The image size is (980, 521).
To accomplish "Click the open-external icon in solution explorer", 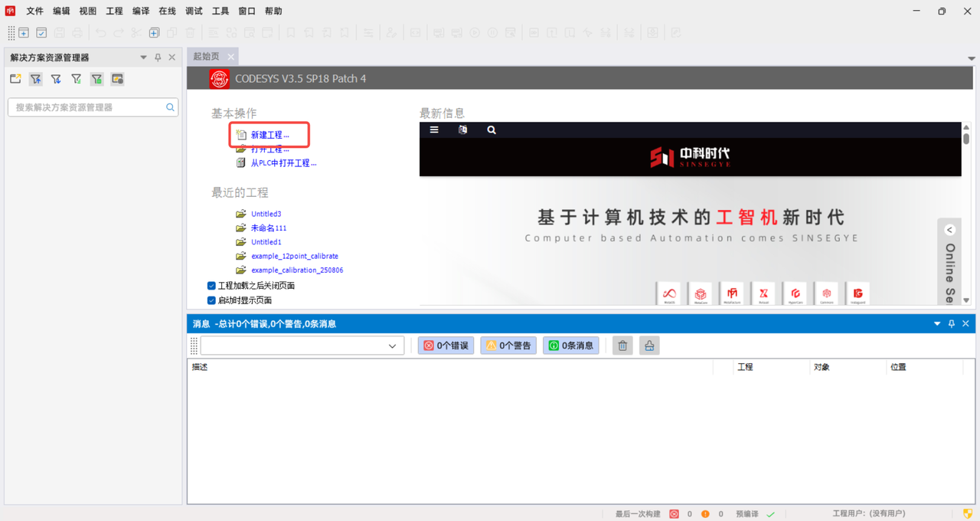I will (15, 79).
